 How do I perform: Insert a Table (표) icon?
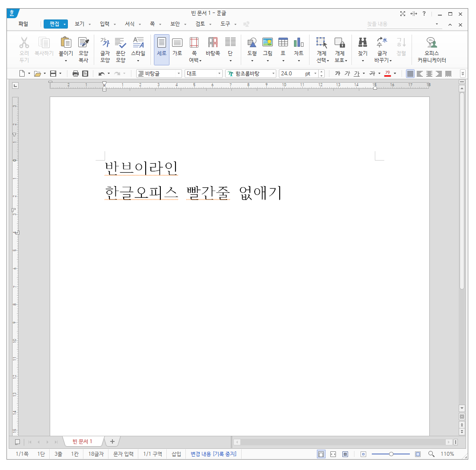pyautogui.click(x=283, y=43)
